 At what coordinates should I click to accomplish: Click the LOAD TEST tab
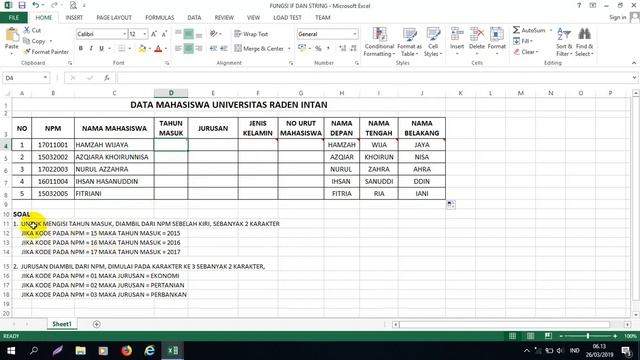pyautogui.click(x=287, y=18)
